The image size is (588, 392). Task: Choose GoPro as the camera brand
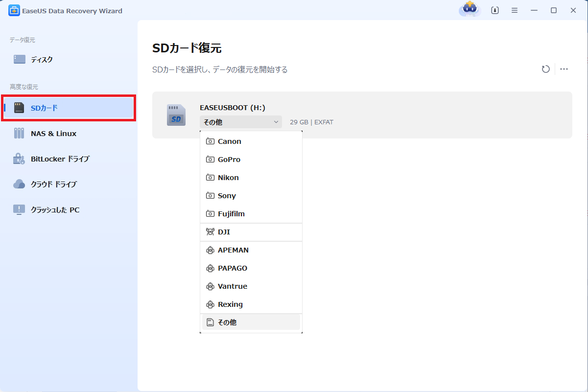point(229,159)
